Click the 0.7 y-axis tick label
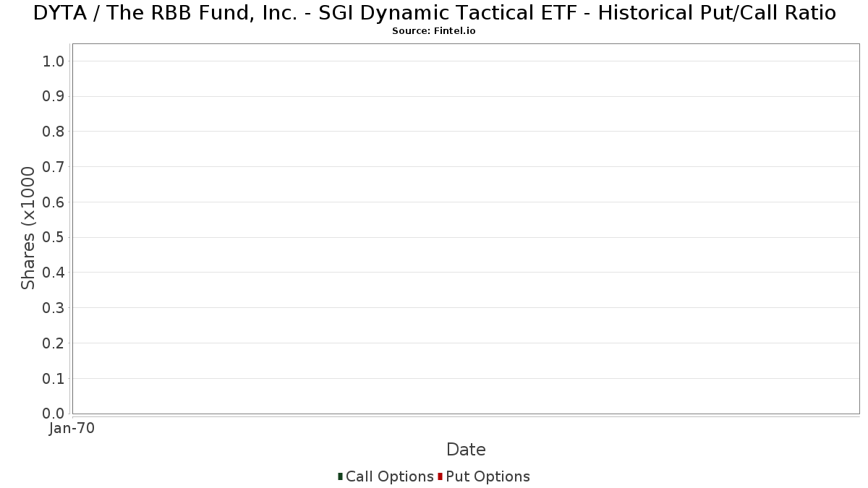Viewport: 868px width, 488px height. click(54, 167)
